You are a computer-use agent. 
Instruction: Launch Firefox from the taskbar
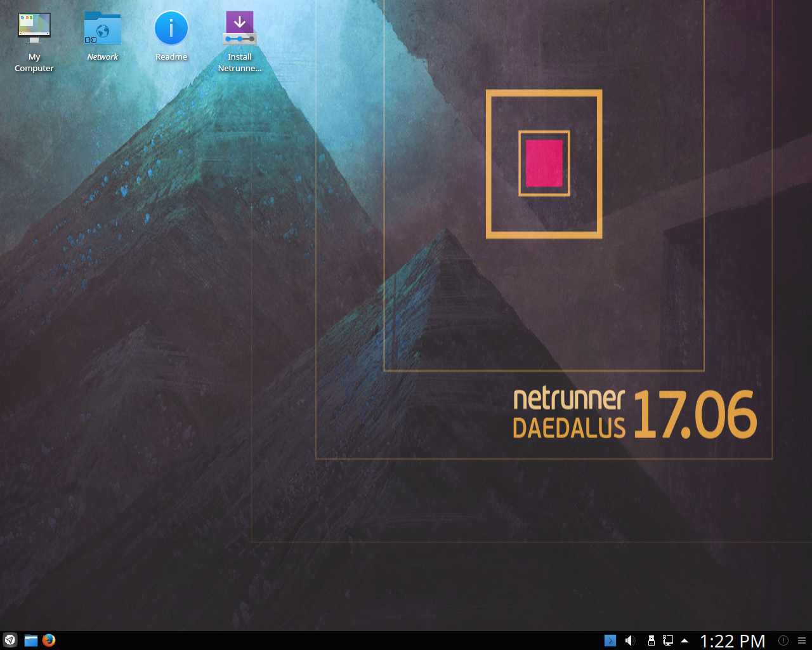[x=49, y=640]
